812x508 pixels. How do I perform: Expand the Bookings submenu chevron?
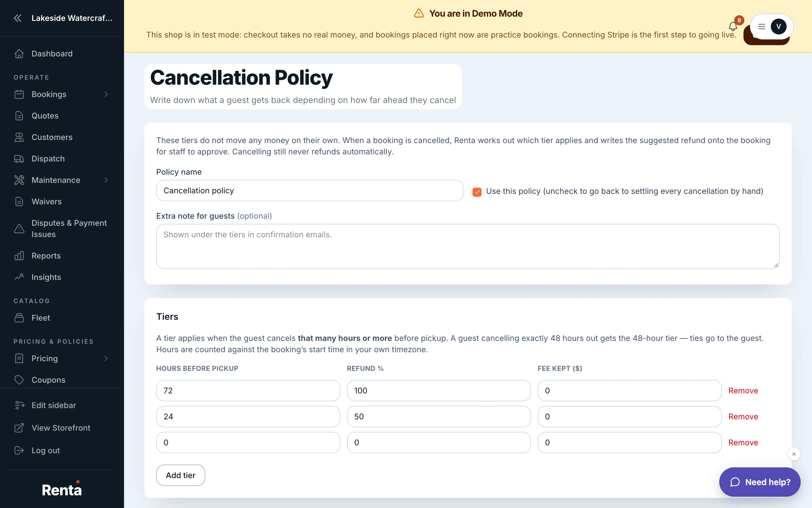(x=106, y=95)
